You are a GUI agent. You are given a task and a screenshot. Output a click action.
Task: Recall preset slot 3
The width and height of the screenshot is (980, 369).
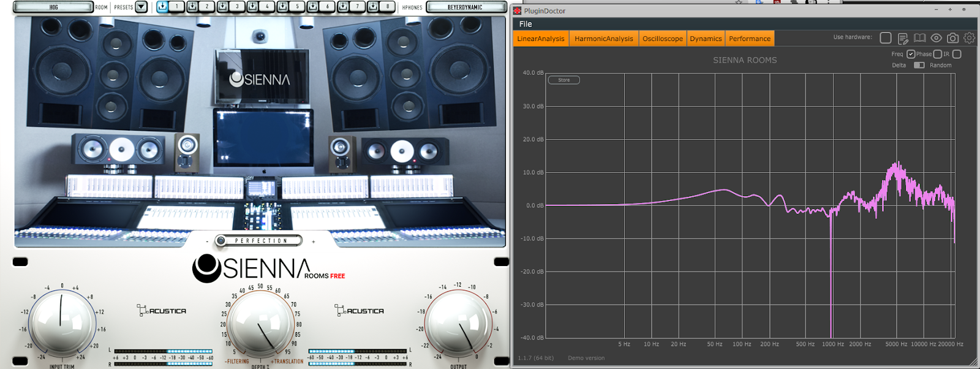pos(237,7)
